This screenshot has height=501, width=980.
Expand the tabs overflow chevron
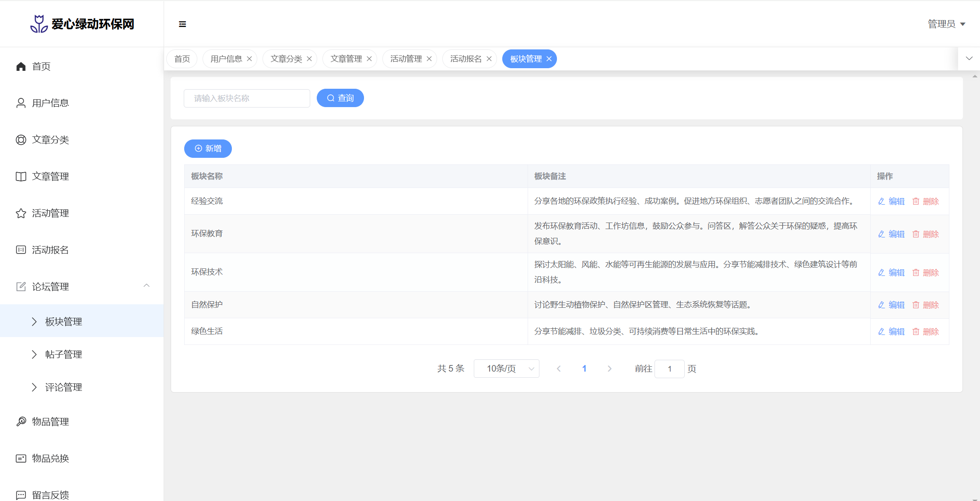[x=969, y=59]
